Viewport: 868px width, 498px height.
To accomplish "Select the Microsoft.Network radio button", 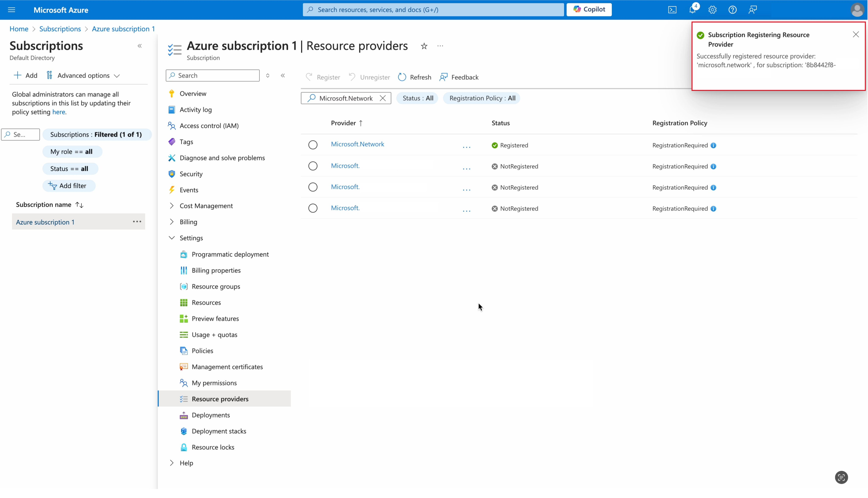I will pos(313,145).
